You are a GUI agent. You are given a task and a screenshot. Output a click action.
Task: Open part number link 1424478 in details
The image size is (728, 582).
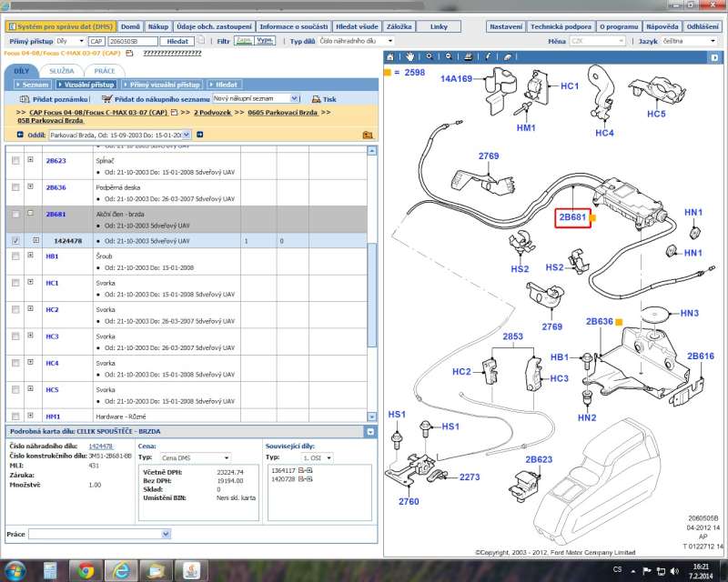point(100,447)
